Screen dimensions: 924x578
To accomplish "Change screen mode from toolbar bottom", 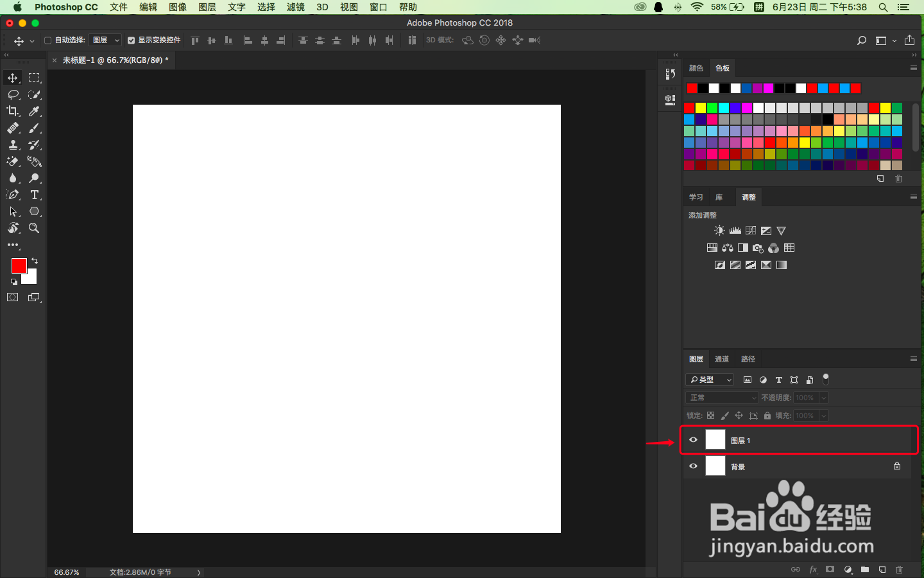I will [35, 297].
